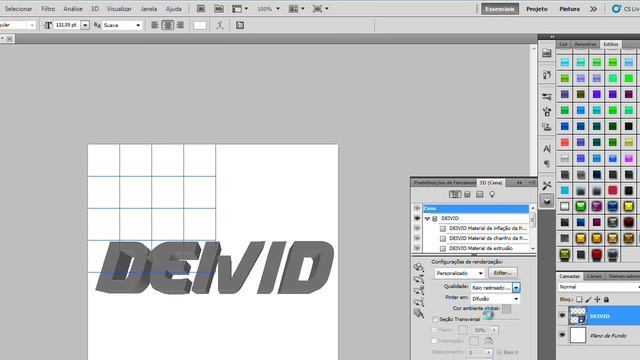Image resolution: width=640 pixels, height=360 pixels.
Task: Open the Qualidade dropdown arrow
Action: pos(516,288)
